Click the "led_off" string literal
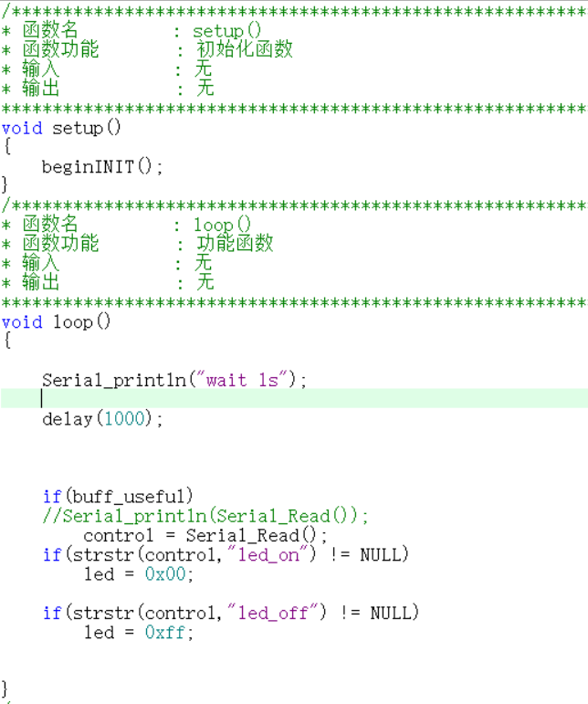The image size is (588, 704). pyautogui.click(x=277, y=613)
